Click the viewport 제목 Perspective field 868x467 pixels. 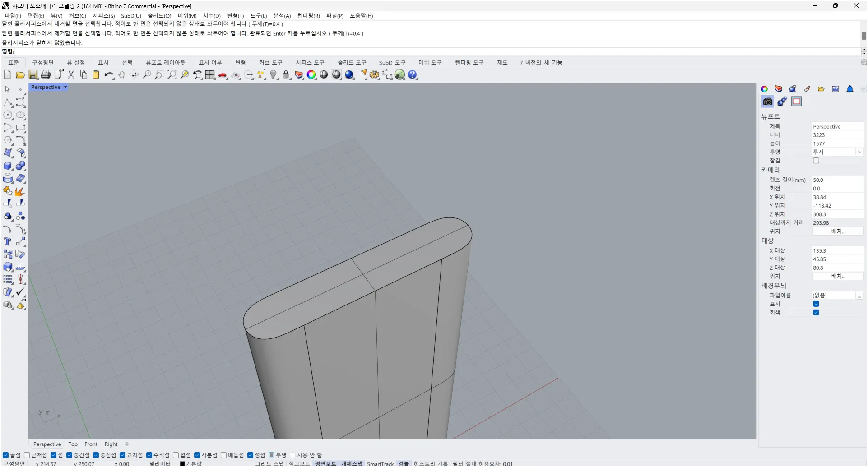(838, 127)
